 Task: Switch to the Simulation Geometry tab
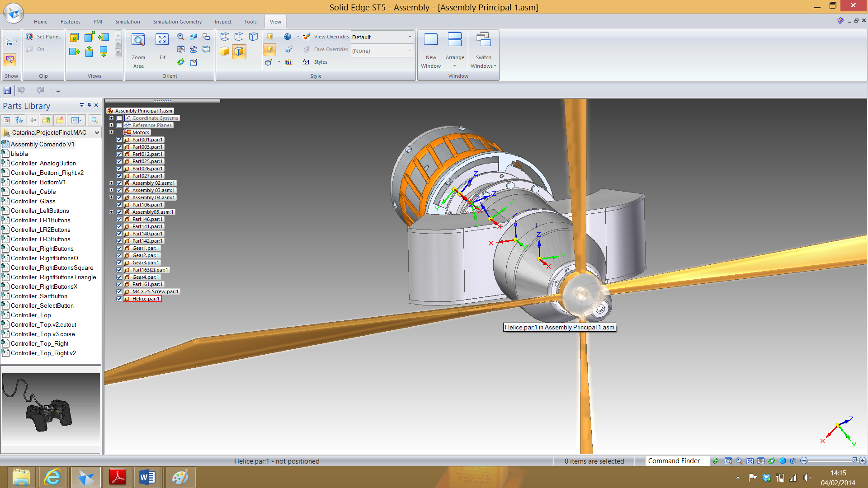(177, 22)
